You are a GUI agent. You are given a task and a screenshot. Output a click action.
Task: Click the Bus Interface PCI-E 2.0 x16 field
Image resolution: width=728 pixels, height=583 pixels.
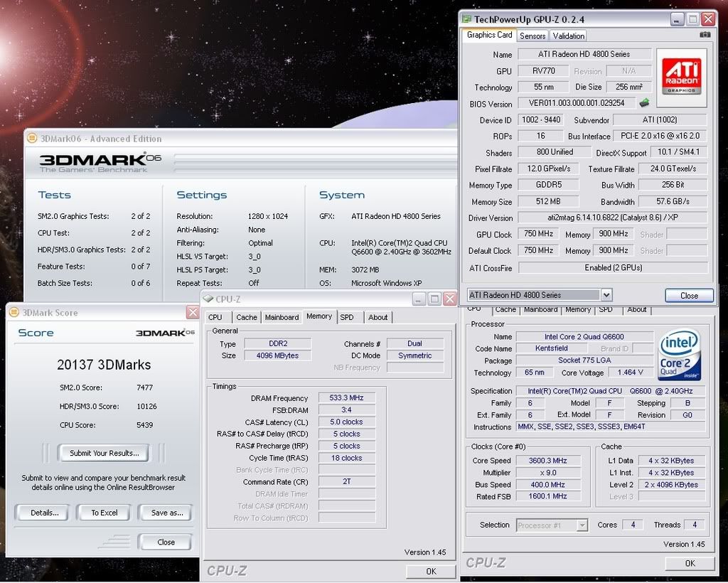[660, 136]
